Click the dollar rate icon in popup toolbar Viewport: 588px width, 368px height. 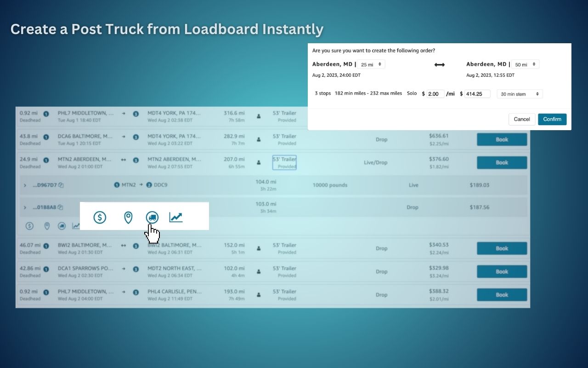point(100,217)
